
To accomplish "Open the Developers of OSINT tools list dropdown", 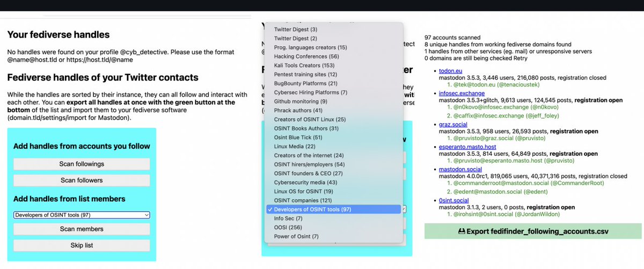I will pos(82,215).
